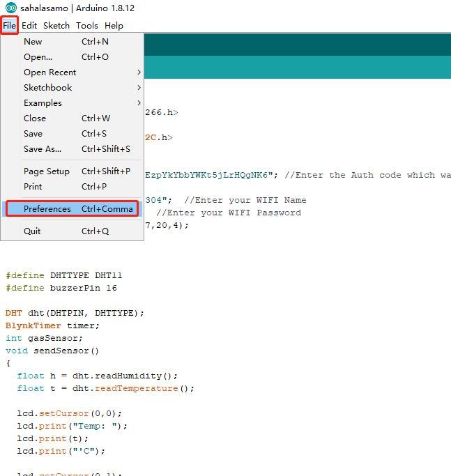
Task: Click the 'float h = dht.readHumidity();' line
Action: [x=97, y=376]
